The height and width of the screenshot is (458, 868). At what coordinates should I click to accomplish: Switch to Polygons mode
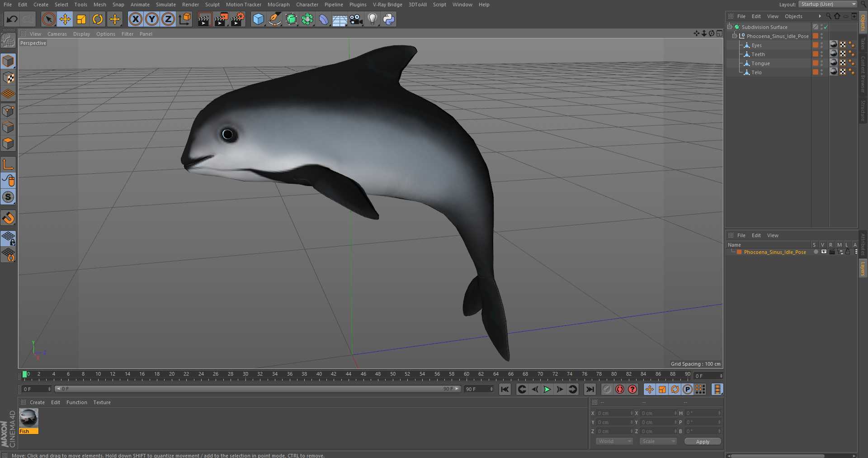coord(8,144)
